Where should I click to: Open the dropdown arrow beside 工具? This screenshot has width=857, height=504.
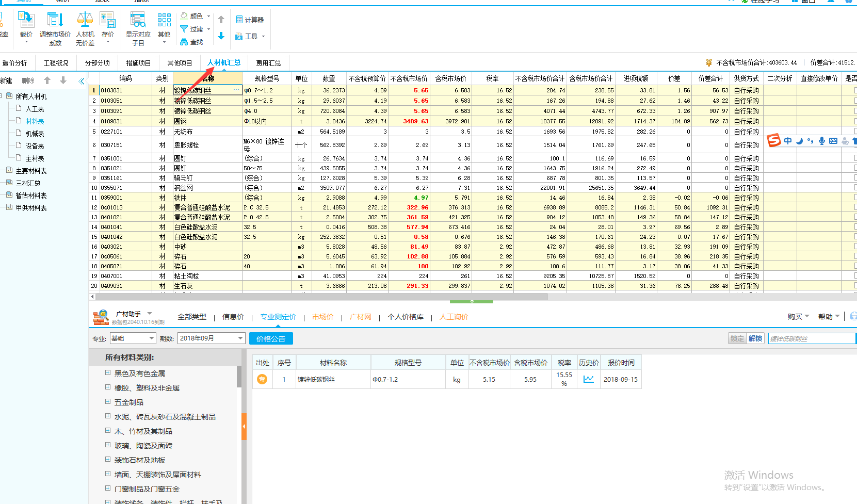tap(263, 37)
